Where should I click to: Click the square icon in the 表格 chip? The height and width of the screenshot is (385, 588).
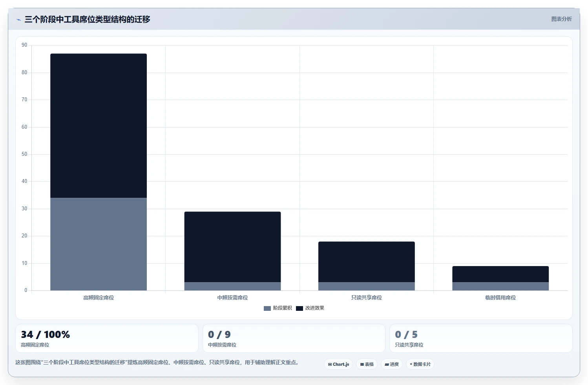click(x=362, y=365)
